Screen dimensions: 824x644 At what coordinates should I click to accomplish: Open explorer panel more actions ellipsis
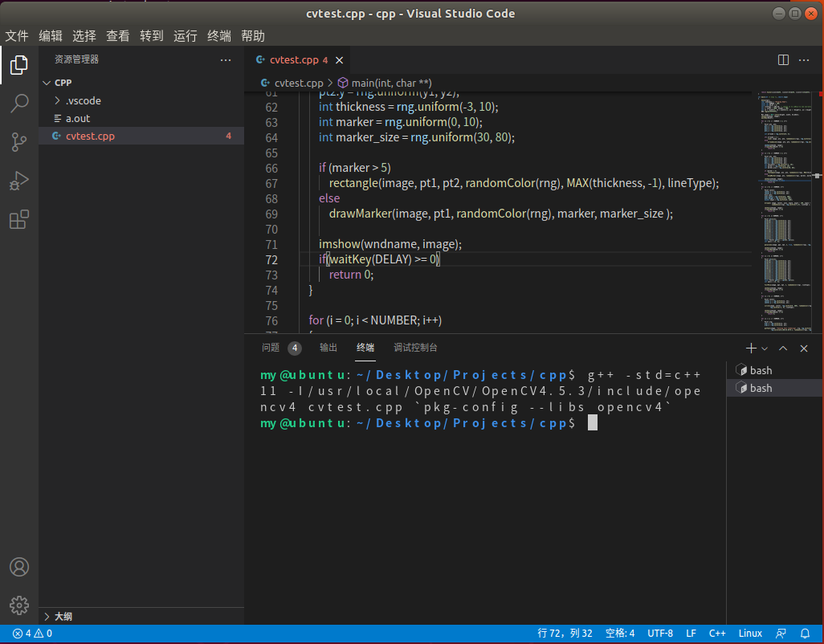point(226,60)
